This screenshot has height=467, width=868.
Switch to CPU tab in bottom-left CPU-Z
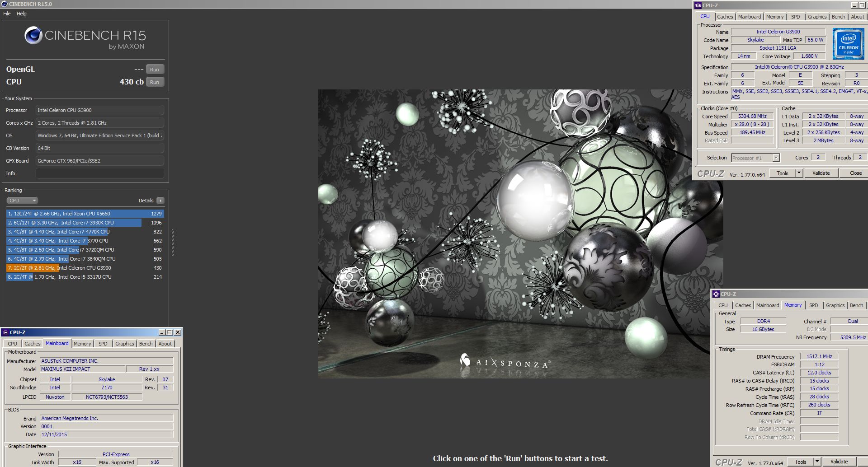(12, 344)
